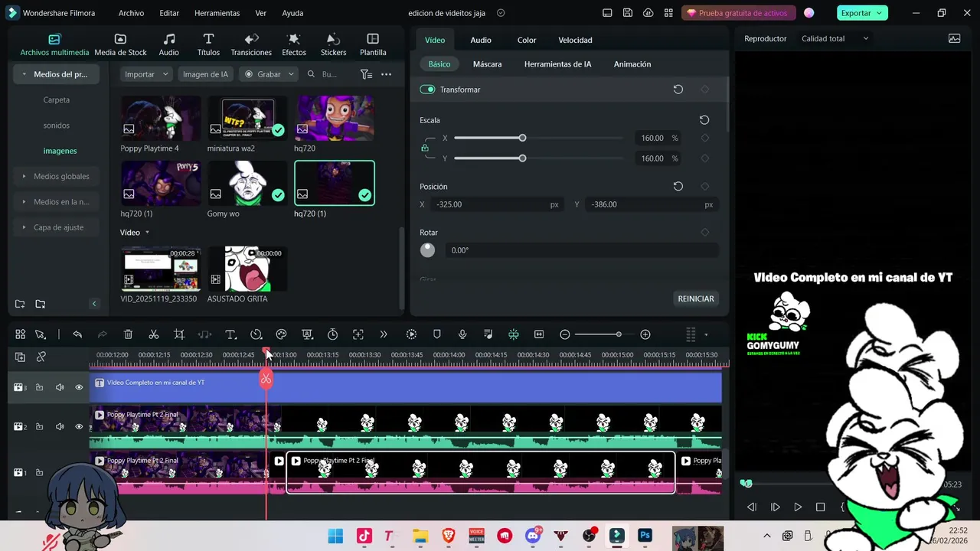
Task: Click the Delete trash icon in timeline toolbar
Action: tap(128, 334)
